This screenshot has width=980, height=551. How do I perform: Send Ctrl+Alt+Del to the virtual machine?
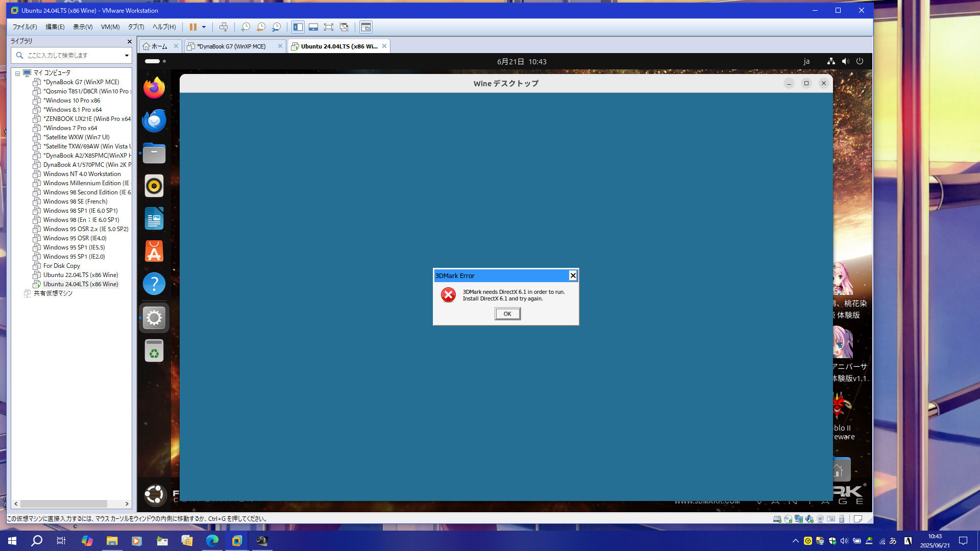click(x=223, y=27)
